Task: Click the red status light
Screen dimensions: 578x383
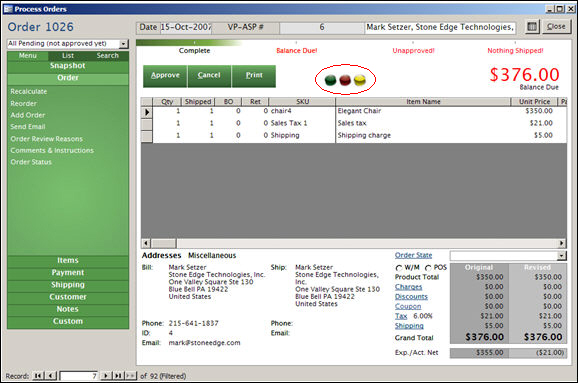Action: click(345, 80)
